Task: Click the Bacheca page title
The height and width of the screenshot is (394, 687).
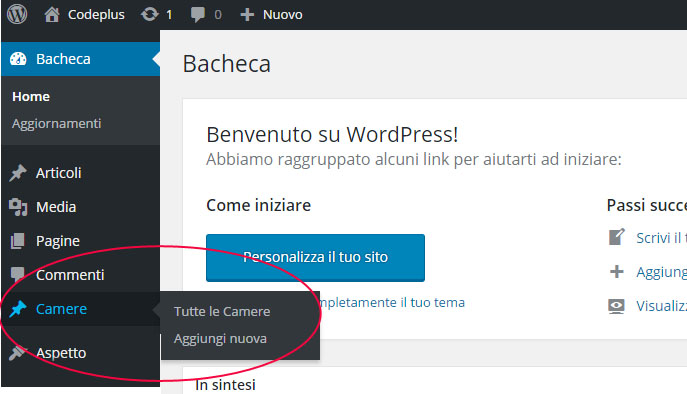Action: point(227,64)
